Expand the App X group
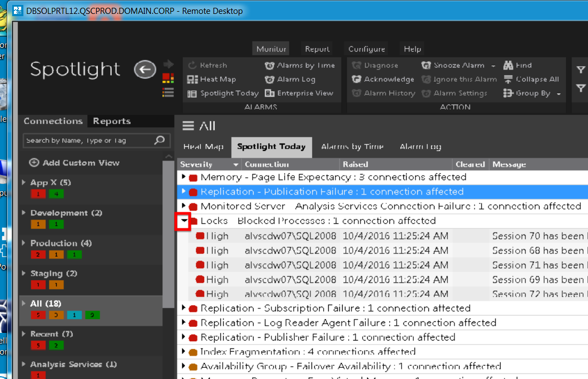Screen dimensions: 588x379 (23, 182)
